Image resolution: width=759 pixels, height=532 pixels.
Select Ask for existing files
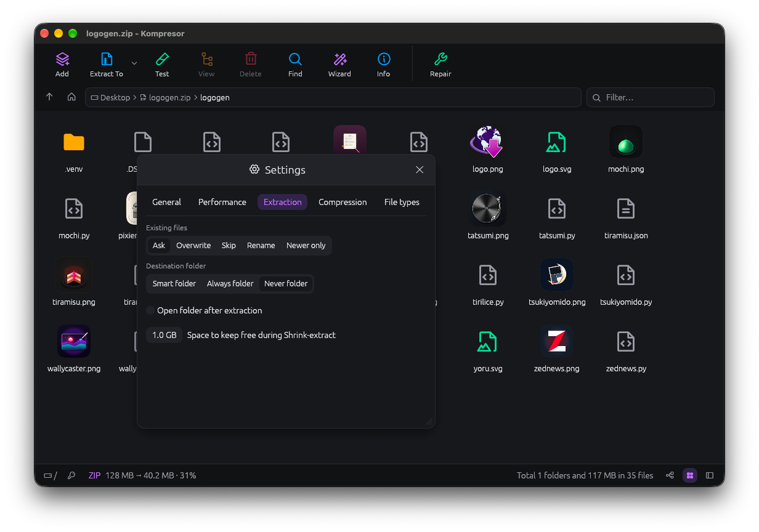coord(159,246)
